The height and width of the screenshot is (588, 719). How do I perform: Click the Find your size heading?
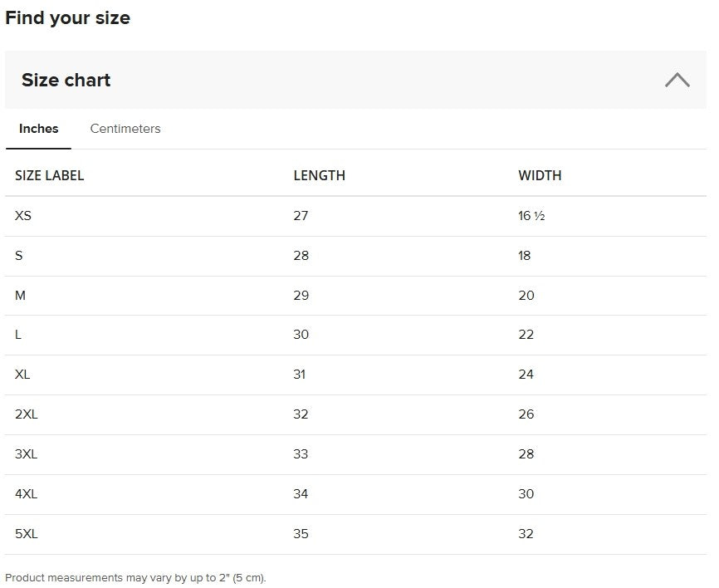[x=67, y=18]
